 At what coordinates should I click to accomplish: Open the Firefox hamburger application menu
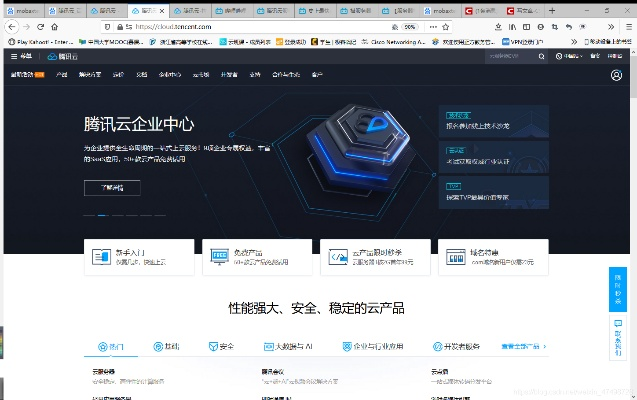[628, 27]
